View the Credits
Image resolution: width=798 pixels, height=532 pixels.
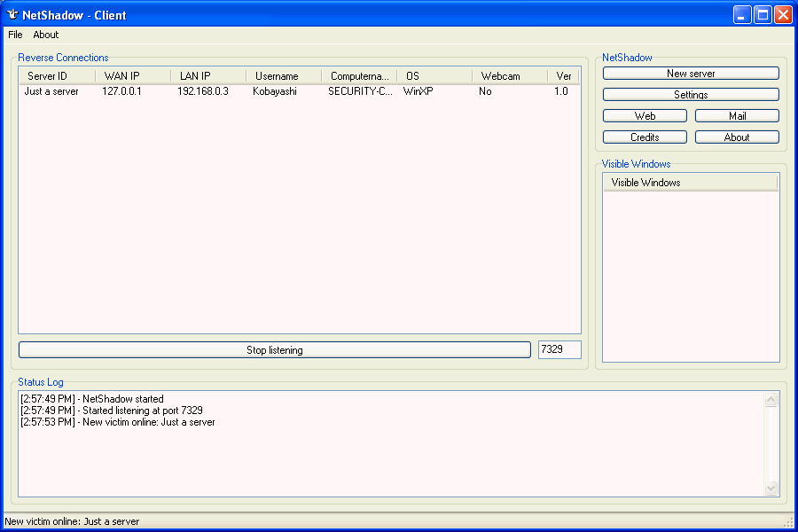645,137
